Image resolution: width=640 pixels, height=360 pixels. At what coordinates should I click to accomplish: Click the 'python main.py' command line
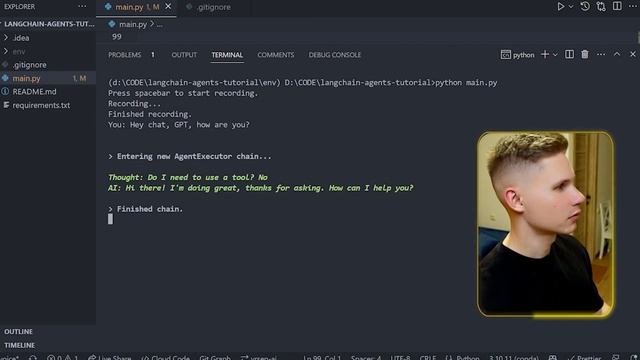click(x=302, y=82)
